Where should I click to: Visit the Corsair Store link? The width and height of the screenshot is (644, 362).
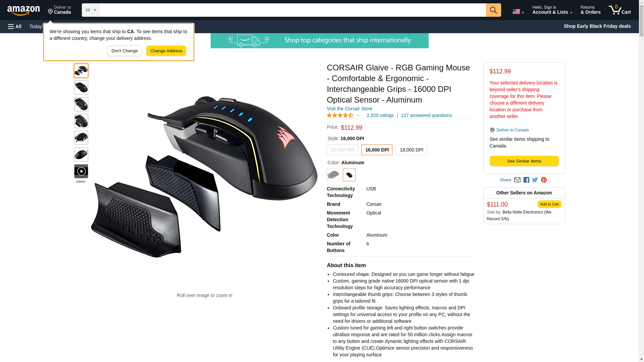pos(349,109)
